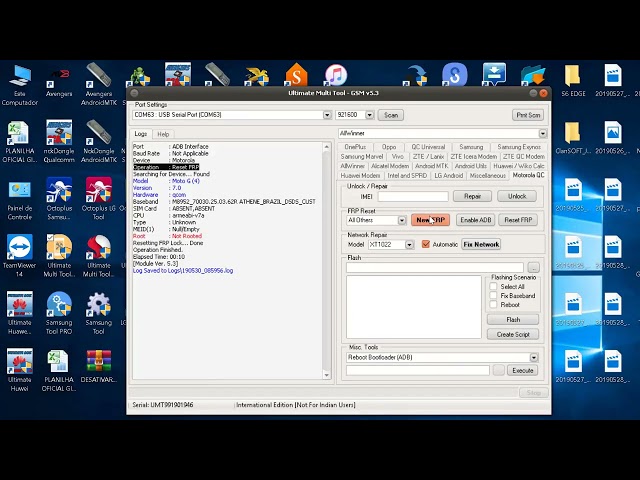Open the 20190526 image file icon
The image size is (640, 480).
pos(612,138)
